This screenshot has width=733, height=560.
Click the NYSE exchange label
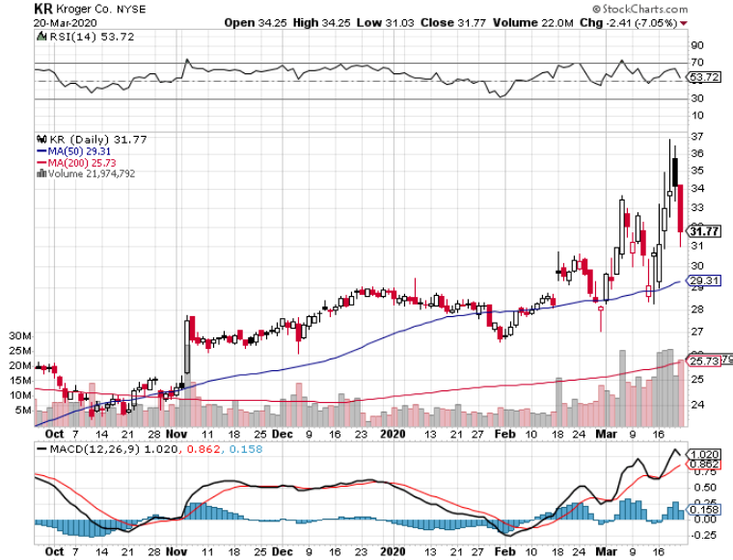(x=131, y=10)
